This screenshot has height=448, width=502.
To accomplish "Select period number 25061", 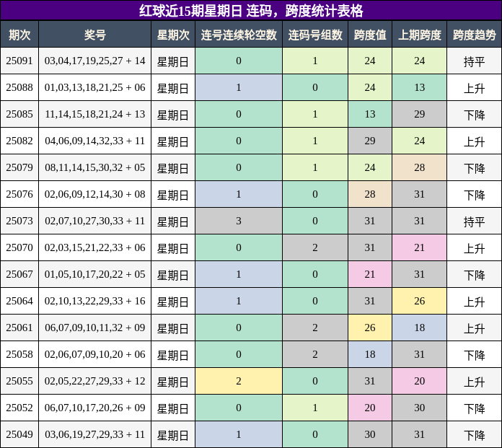I will click(19, 328).
